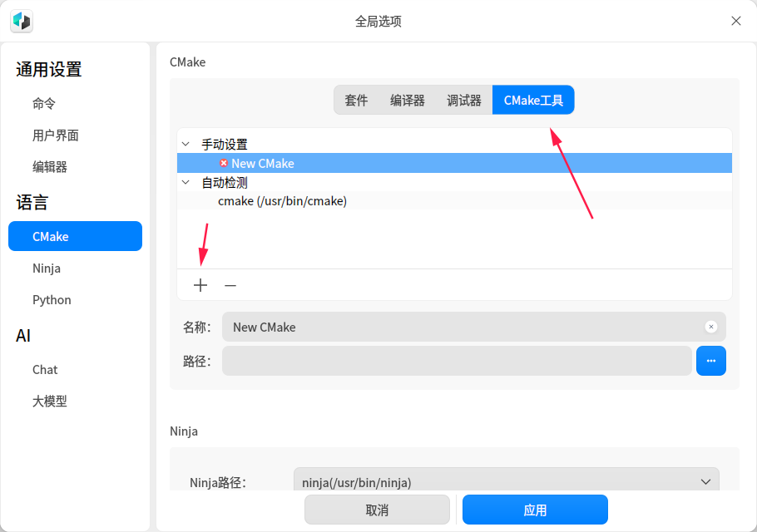
Task: Close the global options dialog
Action: [735, 22]
